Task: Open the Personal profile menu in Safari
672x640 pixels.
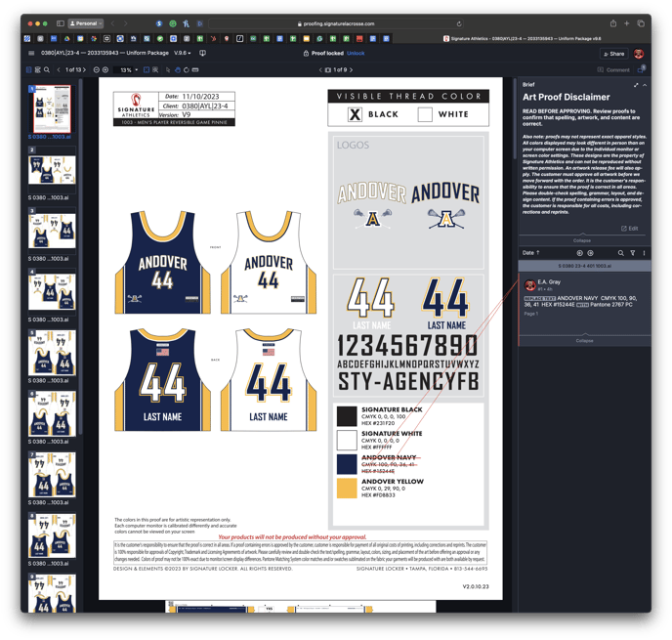Action: tap(86, 23)
